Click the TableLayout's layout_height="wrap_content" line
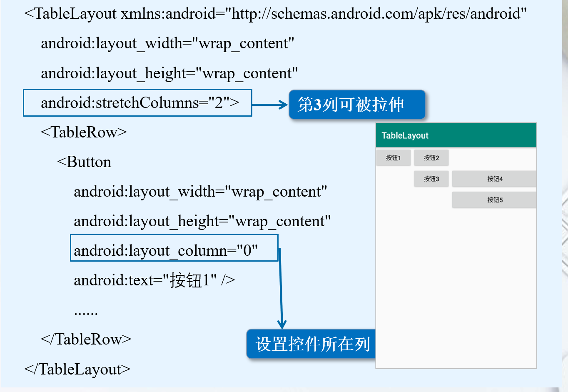This screenshot has width=568, height=392. (169, 73)
